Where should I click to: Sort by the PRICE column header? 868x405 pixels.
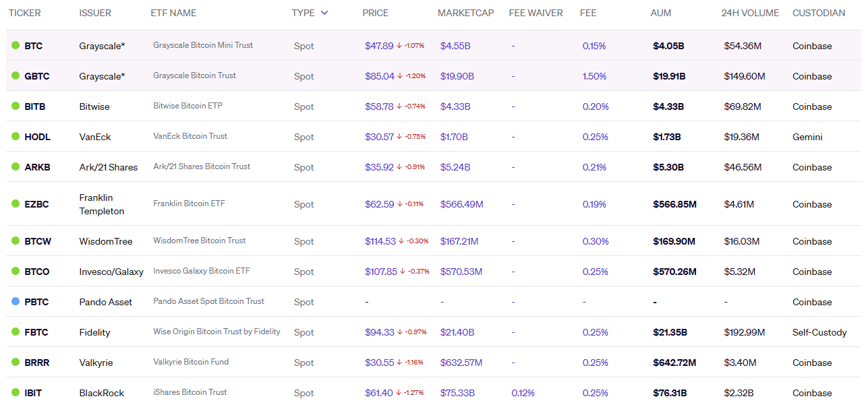[375, 13]
